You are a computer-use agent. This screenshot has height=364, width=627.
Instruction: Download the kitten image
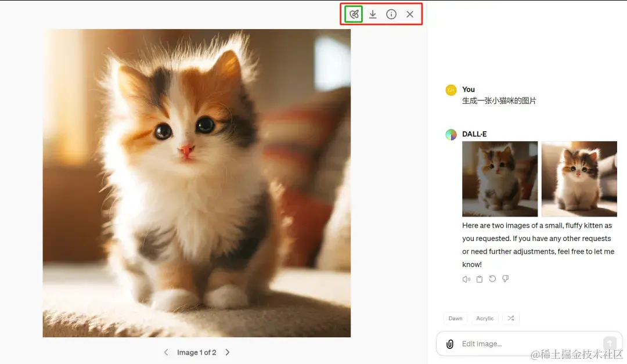click(373, 15)
